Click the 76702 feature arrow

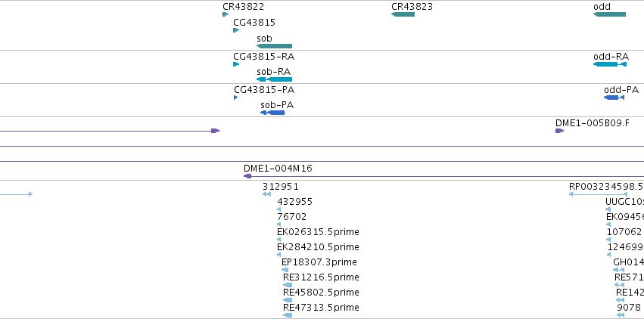(279, 225)
